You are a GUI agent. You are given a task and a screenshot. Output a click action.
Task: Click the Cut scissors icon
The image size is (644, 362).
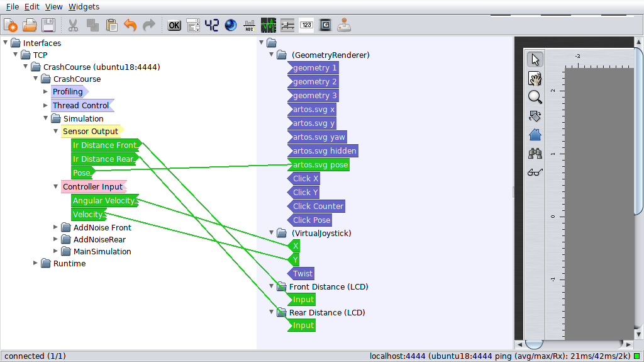tap(73, 26)
